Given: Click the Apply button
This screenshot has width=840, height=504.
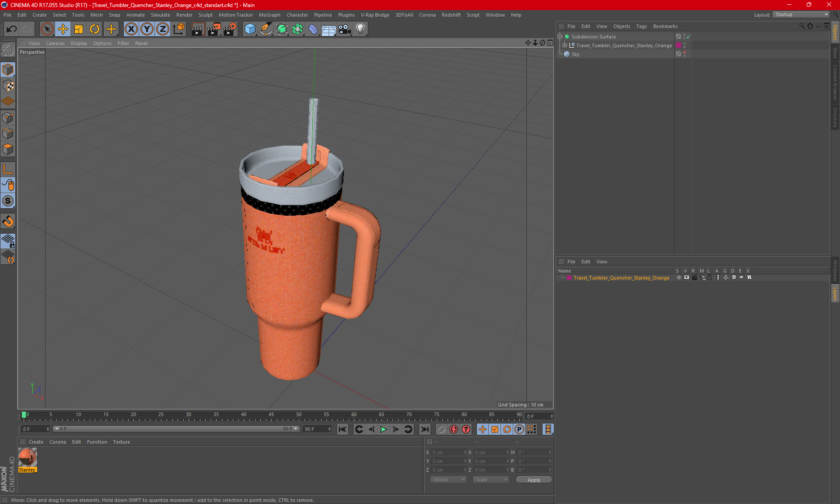Looking at the screenshot, I should point(533,479).
